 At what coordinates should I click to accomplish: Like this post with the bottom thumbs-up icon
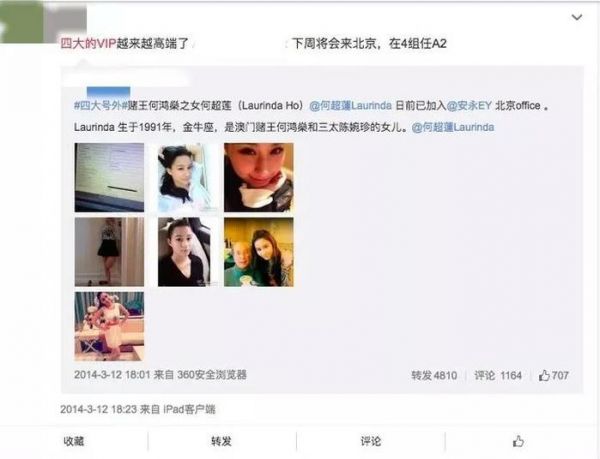(x=518, y=441)
